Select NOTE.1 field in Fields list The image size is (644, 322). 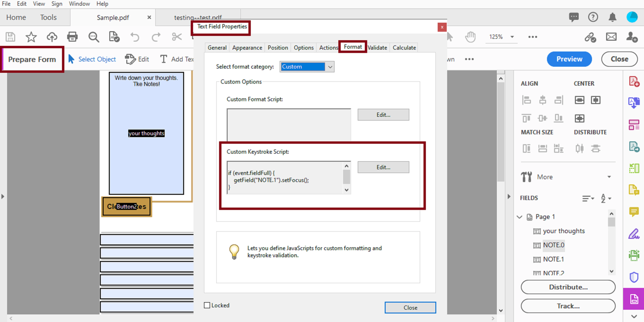pos(553,259)
